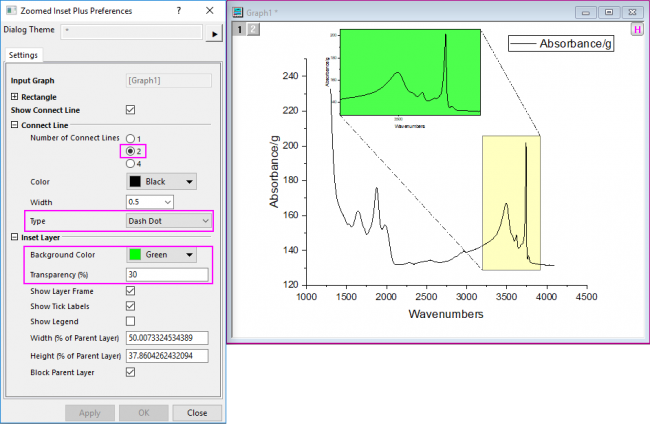Click the Dialog Theme arrow button

212,33
